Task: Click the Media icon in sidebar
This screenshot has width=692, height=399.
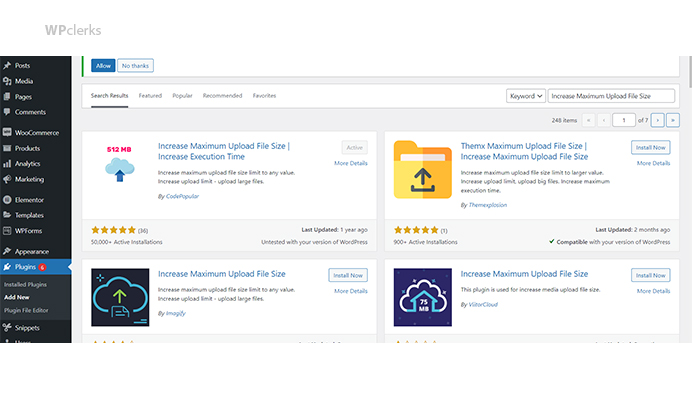Action: click(7, 81)
